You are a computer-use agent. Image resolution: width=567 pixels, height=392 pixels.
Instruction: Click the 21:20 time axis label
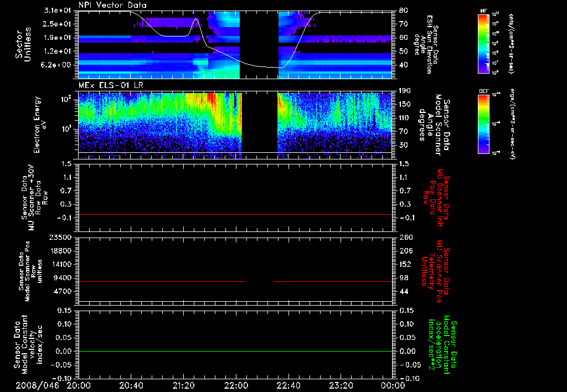point(183,385)
